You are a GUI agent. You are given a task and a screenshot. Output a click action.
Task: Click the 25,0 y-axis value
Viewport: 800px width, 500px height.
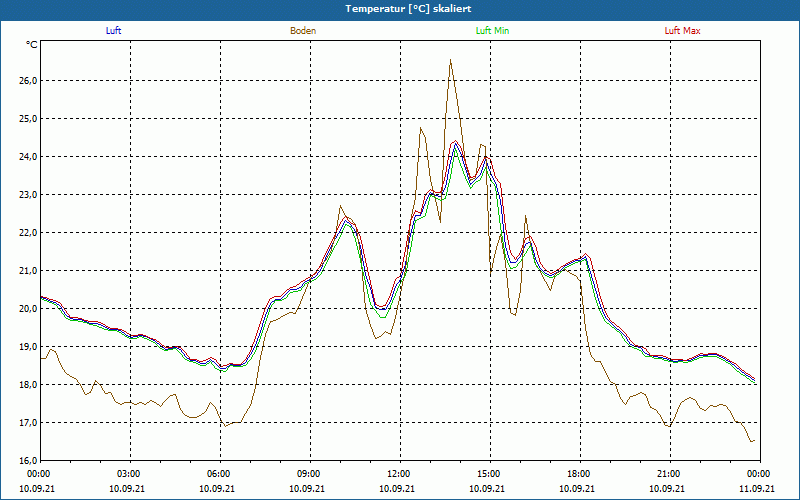coord(28,118)
